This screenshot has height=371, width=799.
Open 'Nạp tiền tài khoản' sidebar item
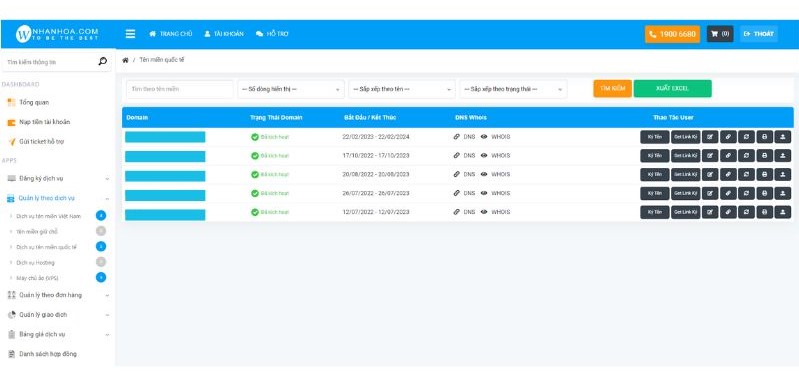pos(39,122)
